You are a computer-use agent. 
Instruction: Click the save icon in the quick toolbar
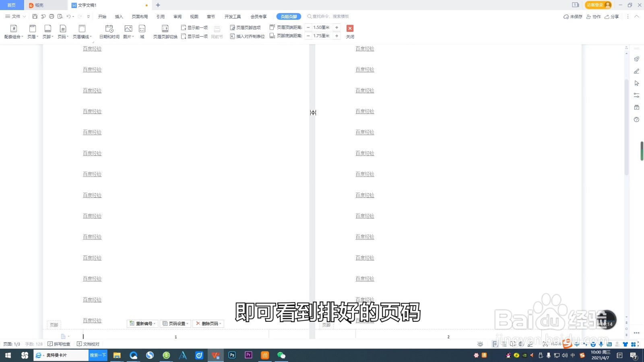click(x=35, y=16)
